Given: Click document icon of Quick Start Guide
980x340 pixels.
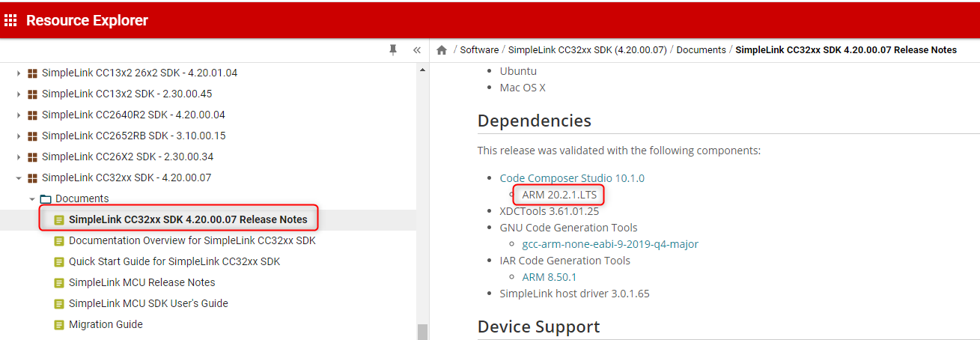Looking at the screenshot, I should click(59, 262).
